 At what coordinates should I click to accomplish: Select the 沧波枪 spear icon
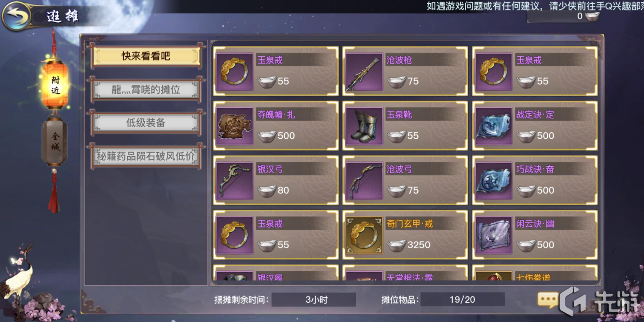click(364, 72)
